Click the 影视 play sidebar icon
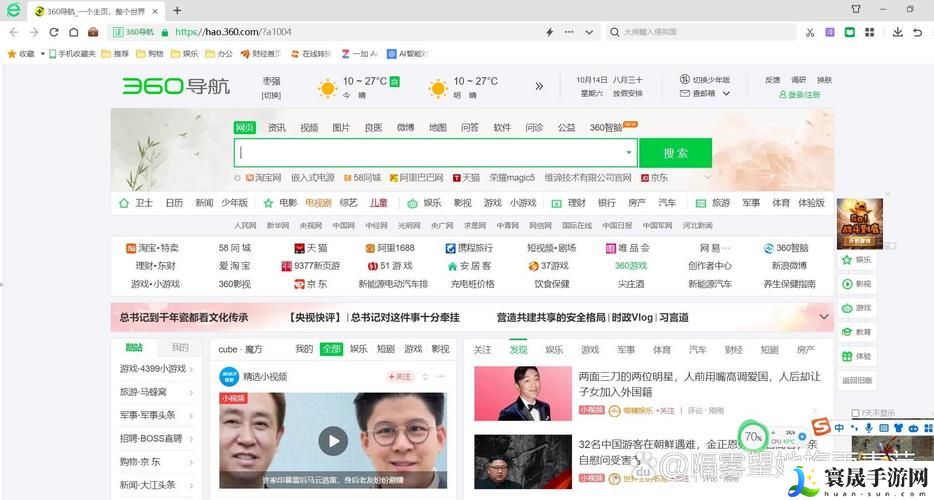Screen dimensions: 934x500 (847, 284)
